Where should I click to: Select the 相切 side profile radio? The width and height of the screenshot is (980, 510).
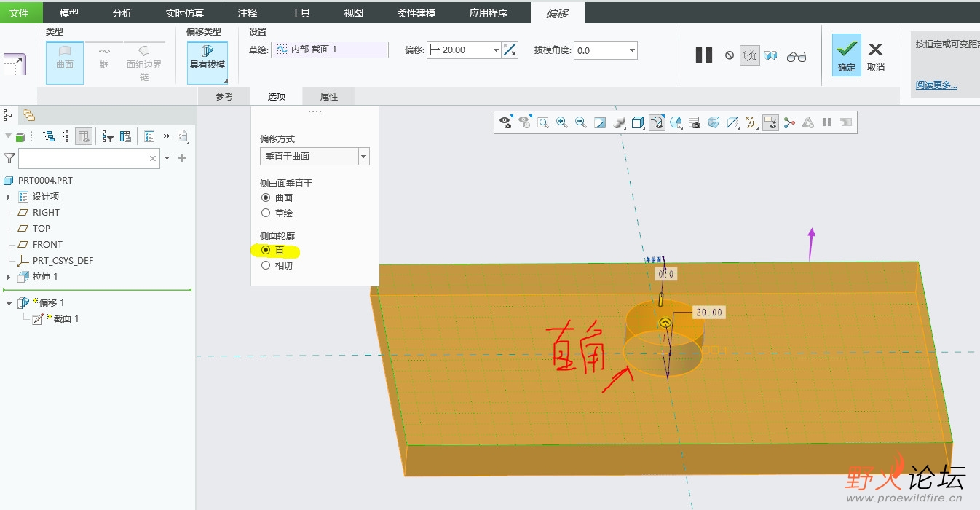[266, 265]
